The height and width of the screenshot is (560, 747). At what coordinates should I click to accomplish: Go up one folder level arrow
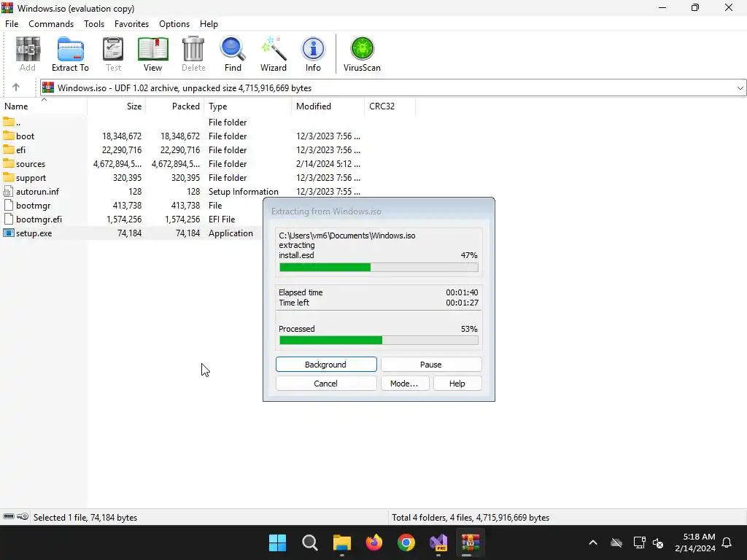click(x=16, y=87)
